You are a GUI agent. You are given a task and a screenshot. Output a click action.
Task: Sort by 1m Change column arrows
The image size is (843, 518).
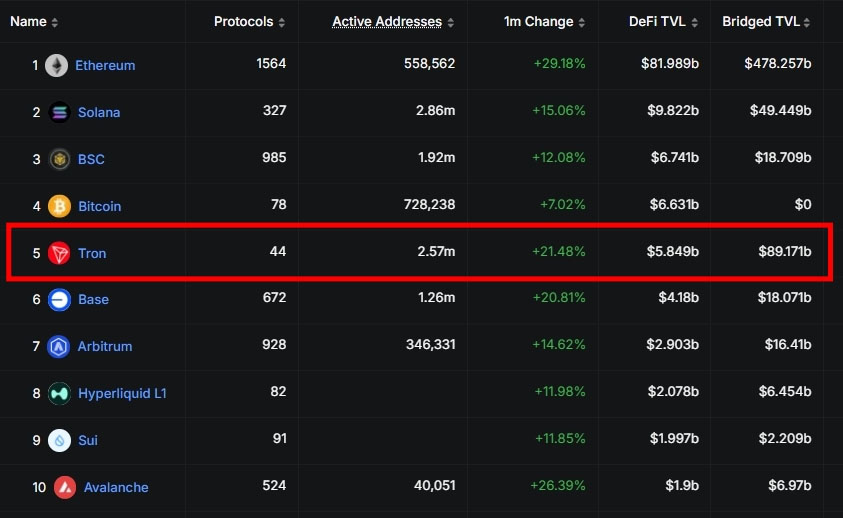pyautogui.click(x=582, y=22)
